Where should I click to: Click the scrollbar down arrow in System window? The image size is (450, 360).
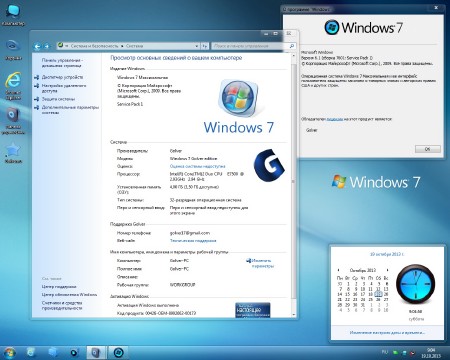coord(293,314)
